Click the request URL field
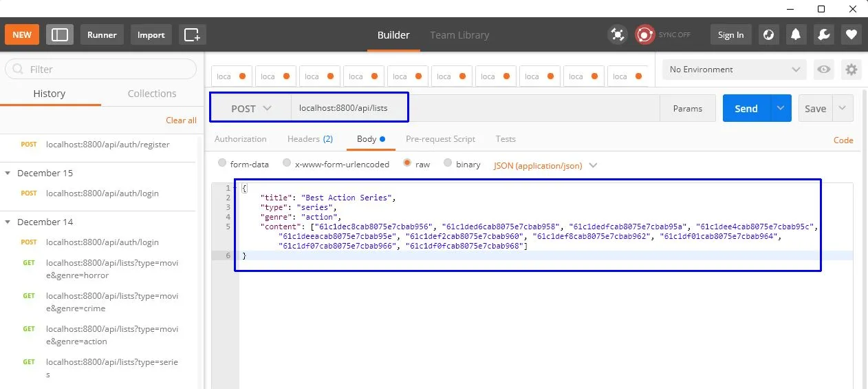 475,109
